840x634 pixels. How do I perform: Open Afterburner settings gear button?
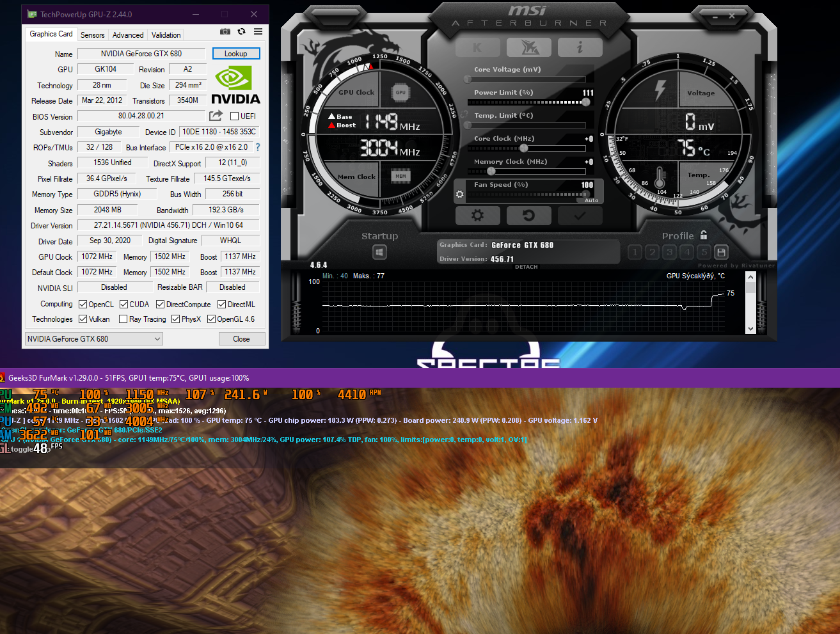(x=477, y=216)
